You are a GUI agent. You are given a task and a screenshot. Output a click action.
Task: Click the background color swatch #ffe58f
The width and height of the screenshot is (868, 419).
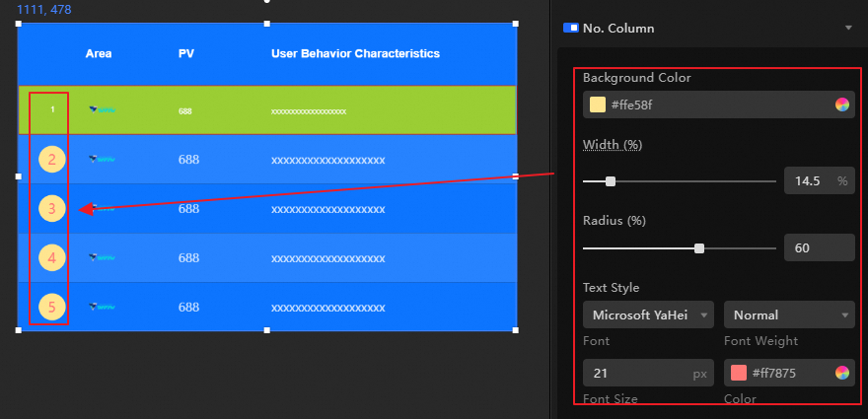point(598,105)
